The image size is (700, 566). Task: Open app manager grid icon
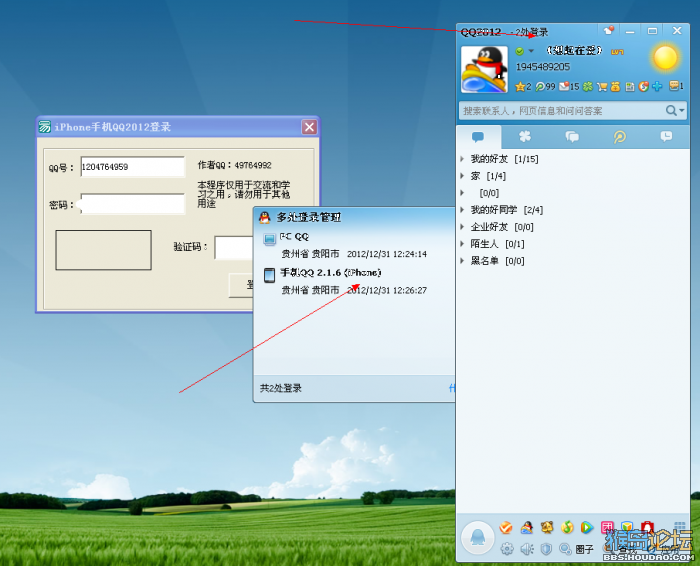pyautogui.click(x=679, y=527)
